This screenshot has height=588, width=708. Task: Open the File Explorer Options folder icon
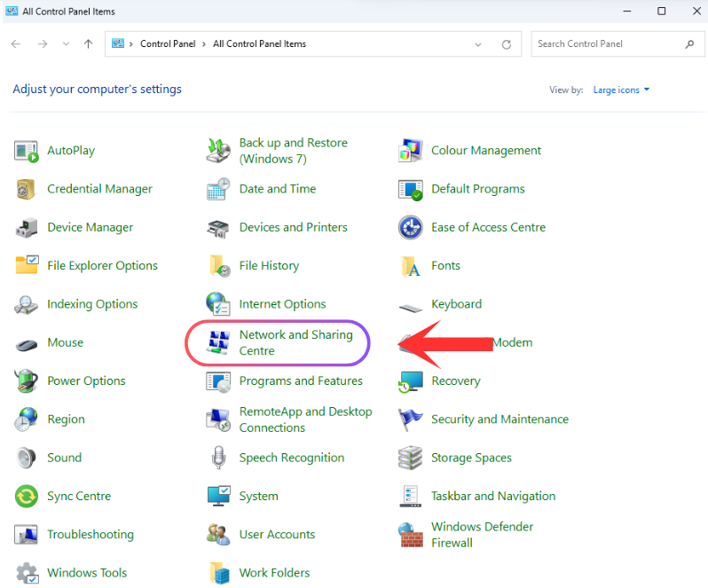pos(27,265)
